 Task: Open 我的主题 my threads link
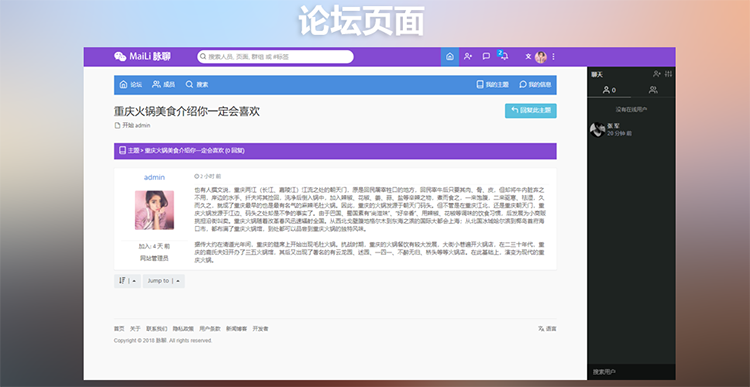click(x=493, y=85)
